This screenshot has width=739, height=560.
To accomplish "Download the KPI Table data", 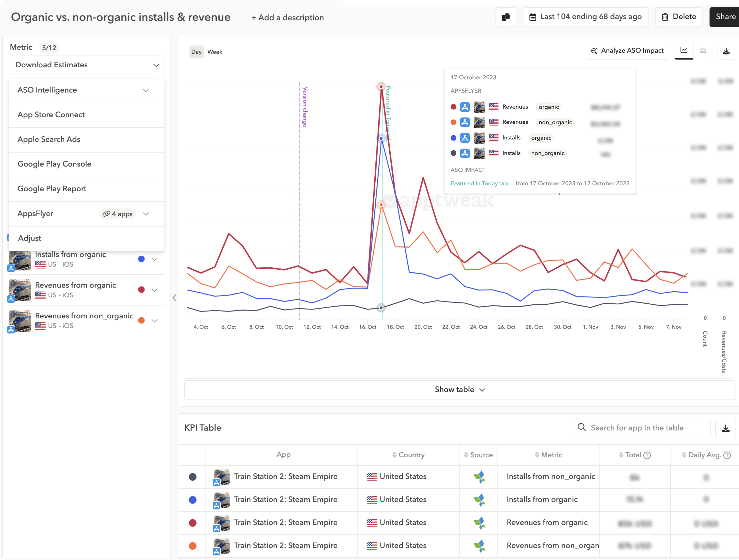I will click(725, 428).
